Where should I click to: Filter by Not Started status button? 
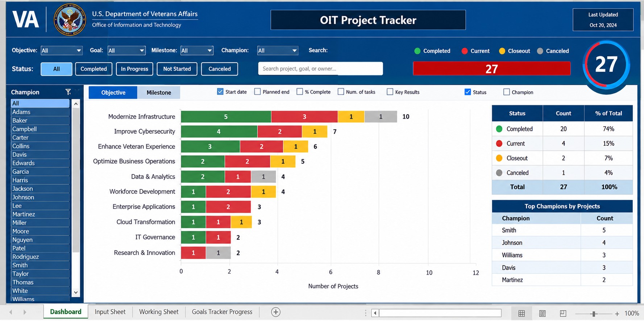[177, 69]
